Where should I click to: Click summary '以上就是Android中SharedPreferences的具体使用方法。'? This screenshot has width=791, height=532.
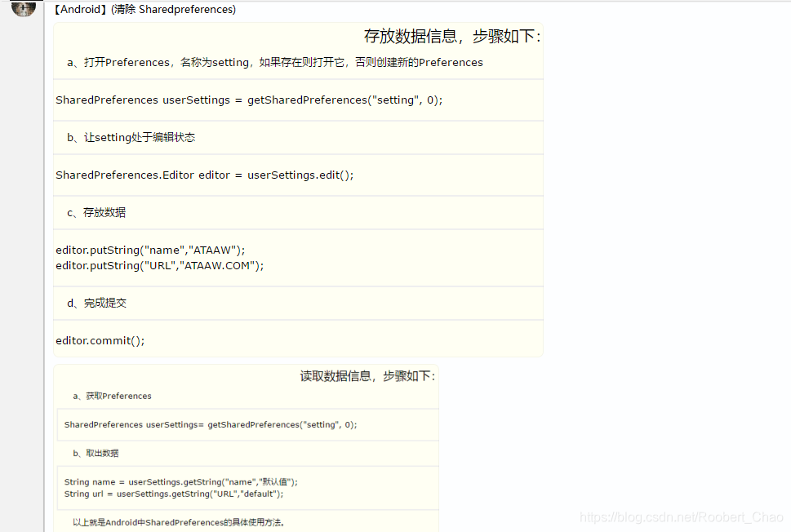pyautogui.click(x=179, y=522)
